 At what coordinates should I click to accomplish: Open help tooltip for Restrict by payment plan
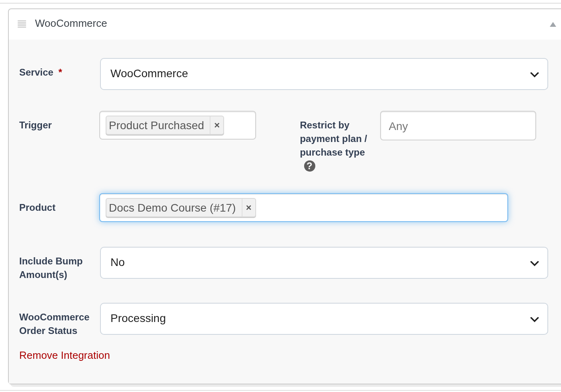pos(310,166)
